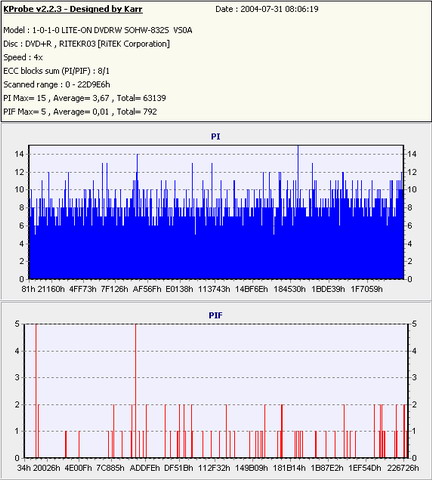Select the Model LITE-ON DVDRW line
Image resolution: width=432 pixels, height=480 pixels.
(98, 30)
